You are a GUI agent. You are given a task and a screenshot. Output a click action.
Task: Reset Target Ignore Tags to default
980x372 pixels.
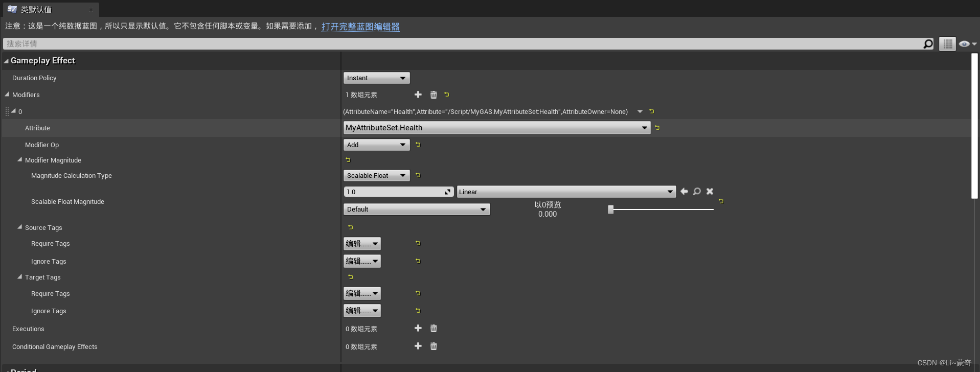(418, 311)
